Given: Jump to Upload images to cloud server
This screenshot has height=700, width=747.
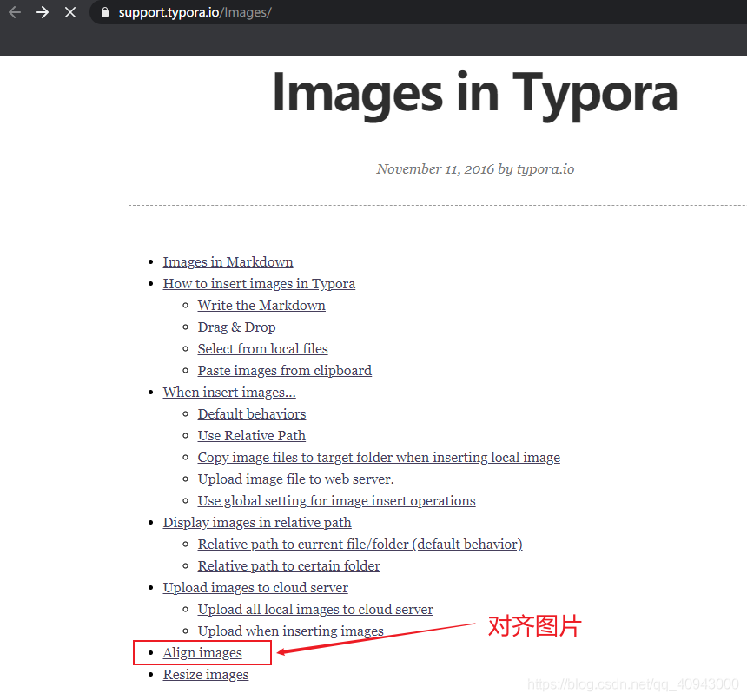Looking at the screenshot, I should tap(255, 588).
